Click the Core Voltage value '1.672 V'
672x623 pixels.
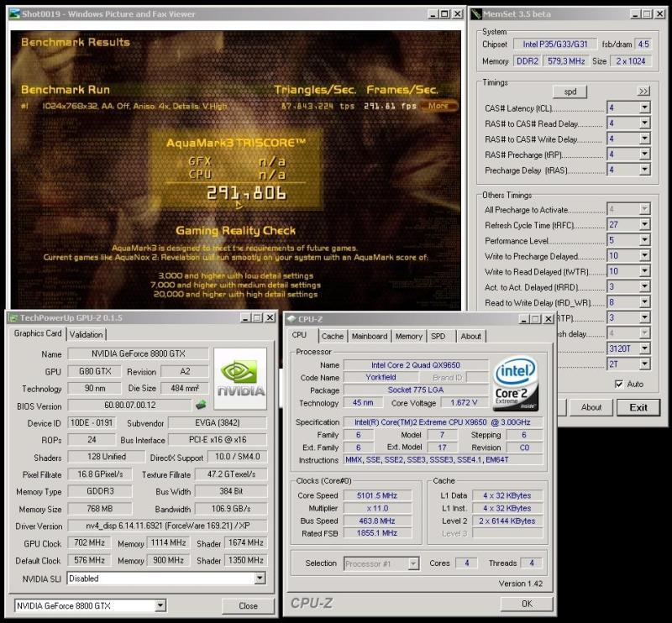[x=464, y=403]
